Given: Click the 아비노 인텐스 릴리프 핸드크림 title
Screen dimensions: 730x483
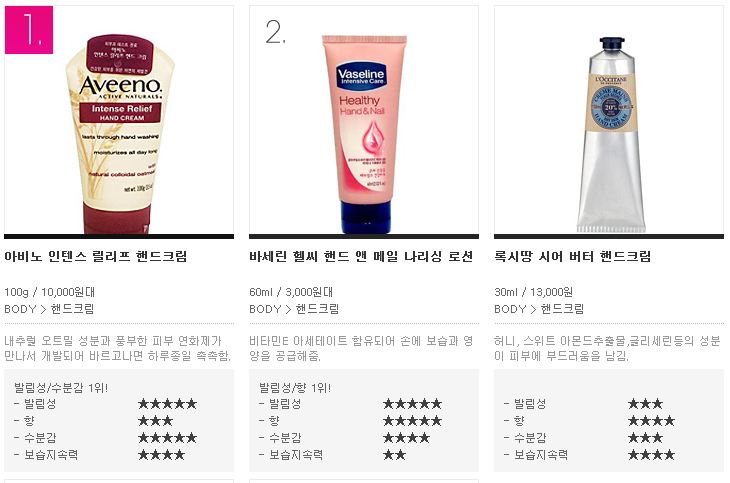Looking at the screenshot, I should 95,257.
